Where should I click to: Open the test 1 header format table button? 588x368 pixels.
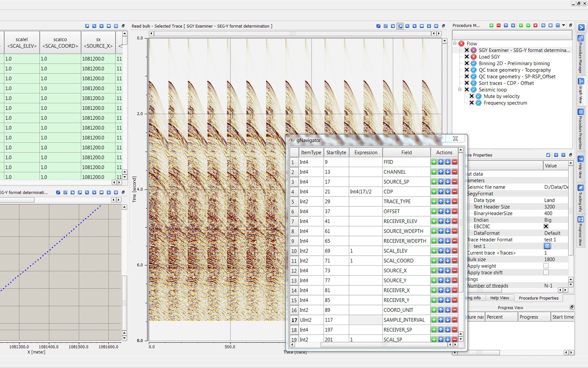[547, 246]
